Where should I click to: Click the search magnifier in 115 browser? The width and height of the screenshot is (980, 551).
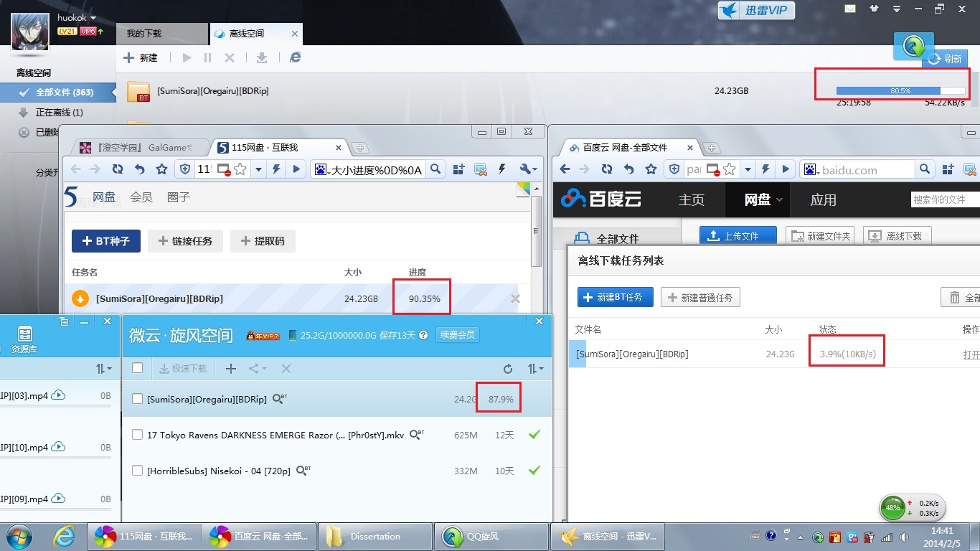pyautogui.click(x=435, y=169)
